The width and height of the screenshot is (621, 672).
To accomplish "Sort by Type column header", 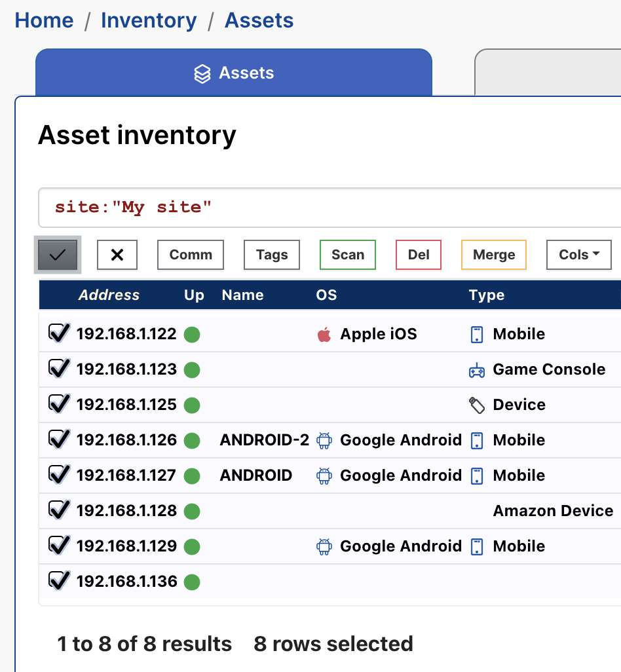I will click(486, 295).
